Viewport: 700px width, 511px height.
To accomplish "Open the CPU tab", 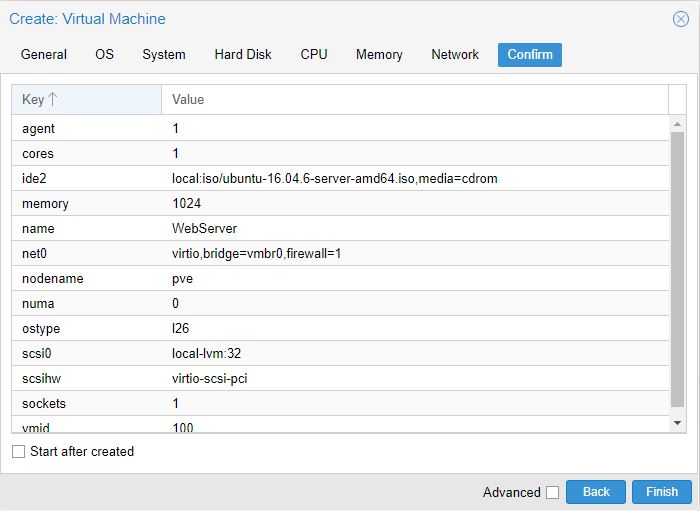I will point(314,55).
